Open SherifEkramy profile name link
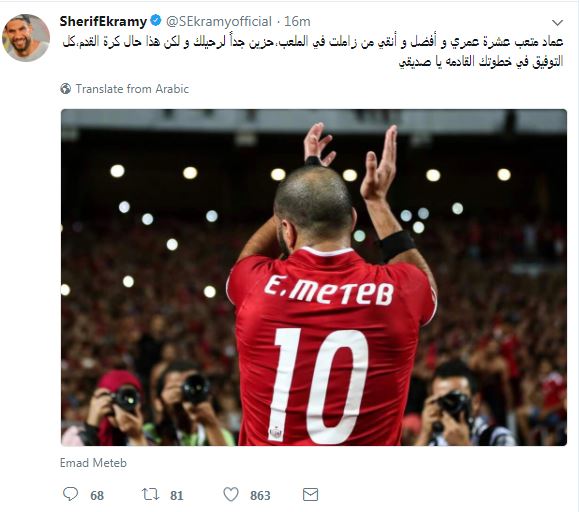 pyautogui.click(x=103, y=21)
